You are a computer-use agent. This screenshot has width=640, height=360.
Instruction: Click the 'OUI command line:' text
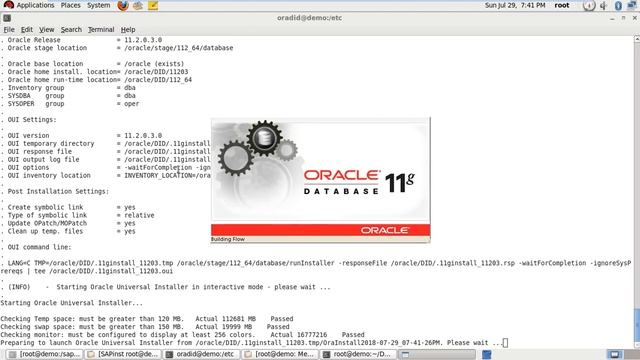39,247
